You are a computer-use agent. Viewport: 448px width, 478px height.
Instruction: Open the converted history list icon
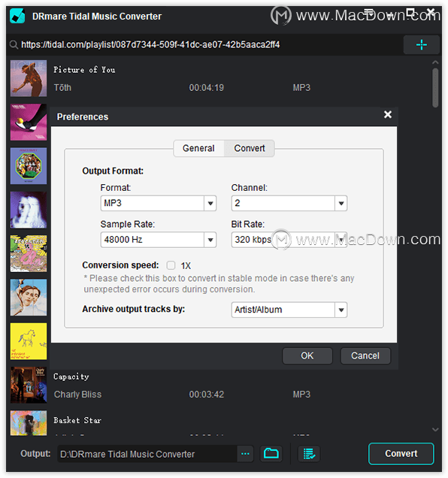coord(309,454)
